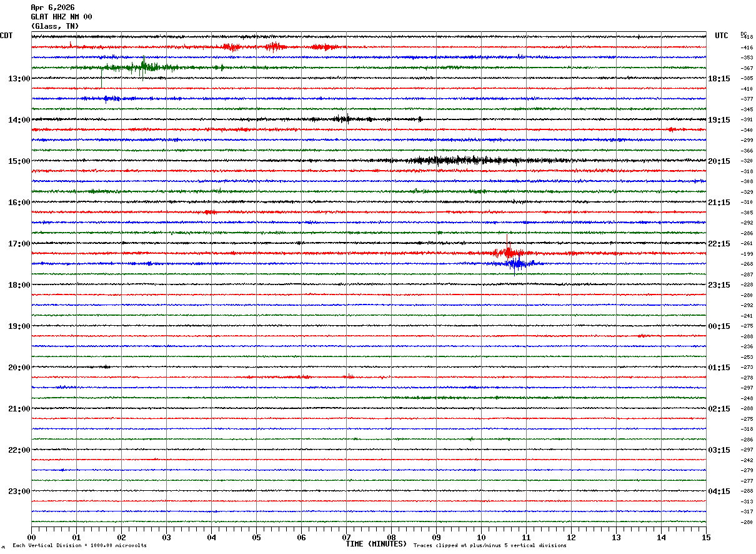Viewport: 756px width, 554px height.
Task: Click the DC offset value -299
Action: point(747,140)
